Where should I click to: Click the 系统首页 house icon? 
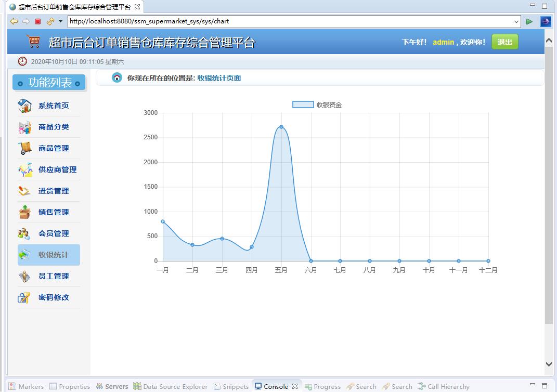24,106
